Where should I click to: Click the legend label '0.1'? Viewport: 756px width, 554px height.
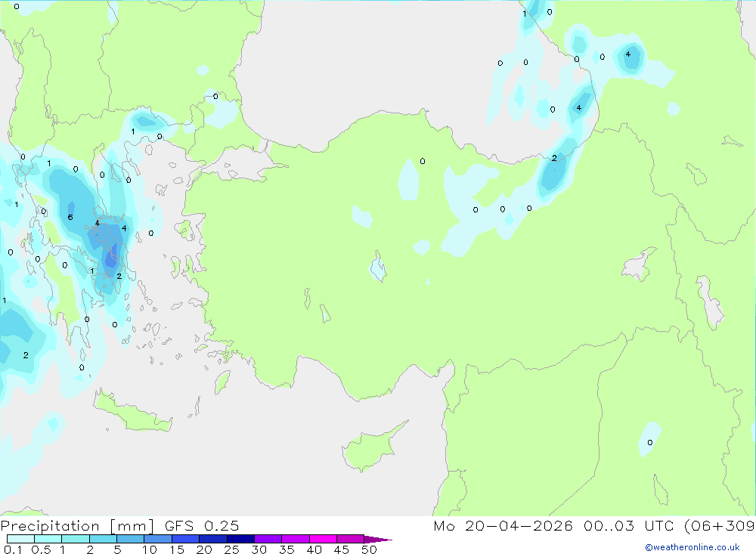(13, 549)
